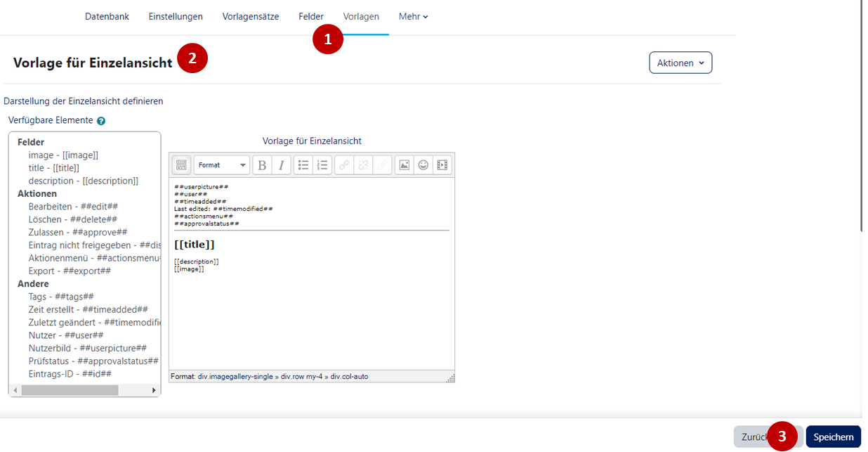The width and height of the screenshot is (868, 452).
Task: Open the insert image dialog
Action: click(405, 165)
